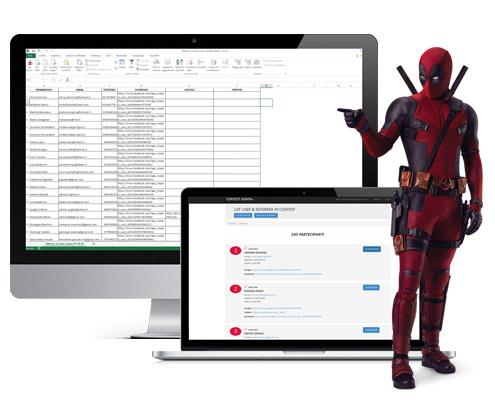Click the Excel formula bar input

click(213, 80)
